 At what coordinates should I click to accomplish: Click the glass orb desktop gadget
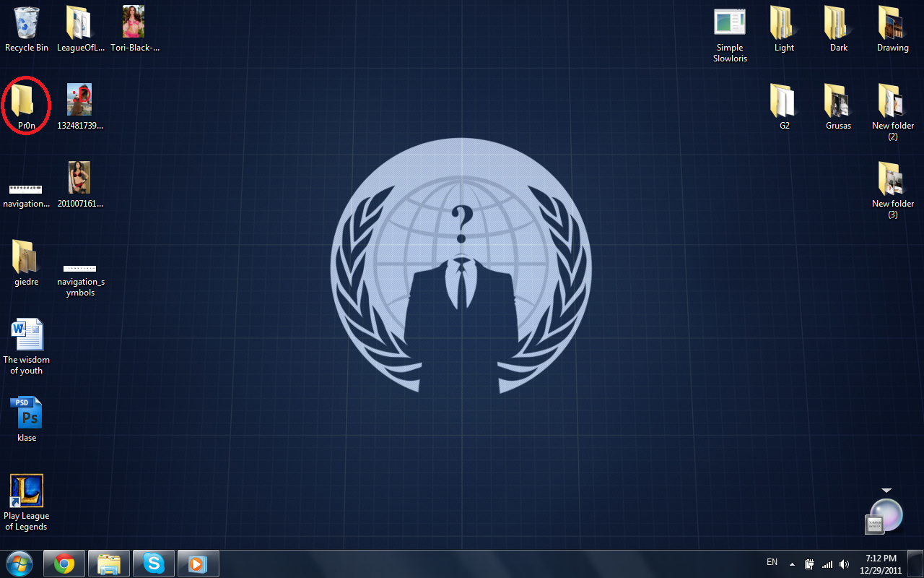[888, 514]
